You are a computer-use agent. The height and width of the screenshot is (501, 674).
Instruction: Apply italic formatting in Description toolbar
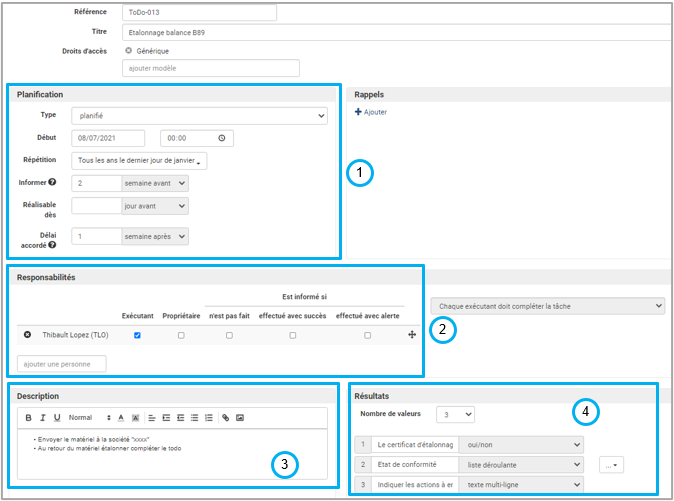click(43, 417)
